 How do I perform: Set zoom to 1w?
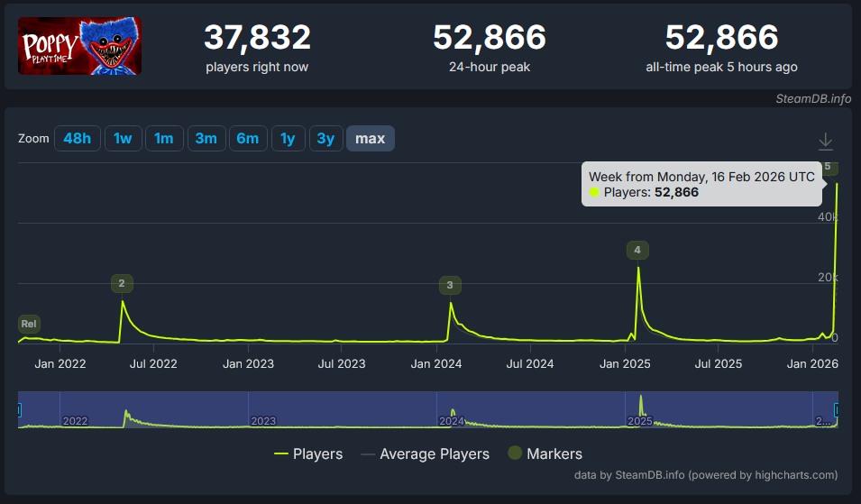click(123, 138)
